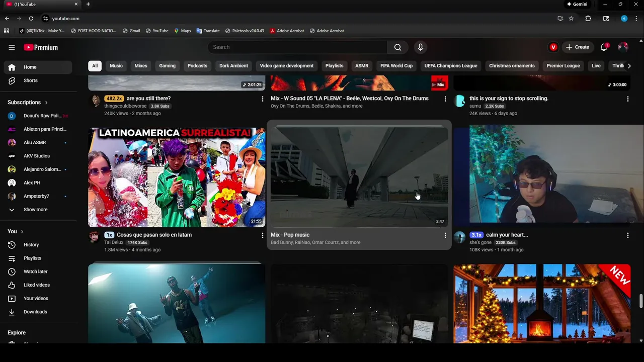Open options for 'are you still there?' video
The height and width of the screenshot is (362, 644).
(262, 99)
